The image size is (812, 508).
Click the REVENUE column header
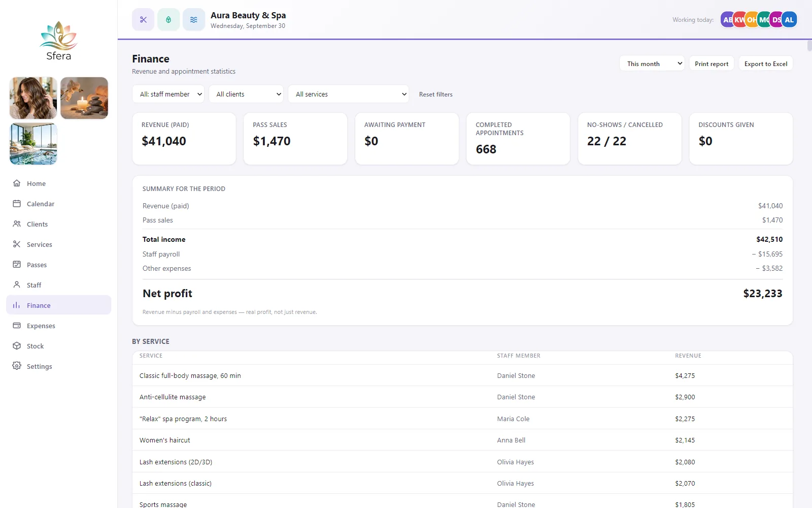688,356
